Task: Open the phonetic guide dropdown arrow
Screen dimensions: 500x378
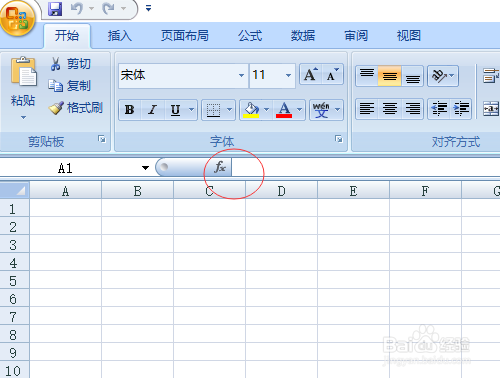Action: click(x=338, y=110)
